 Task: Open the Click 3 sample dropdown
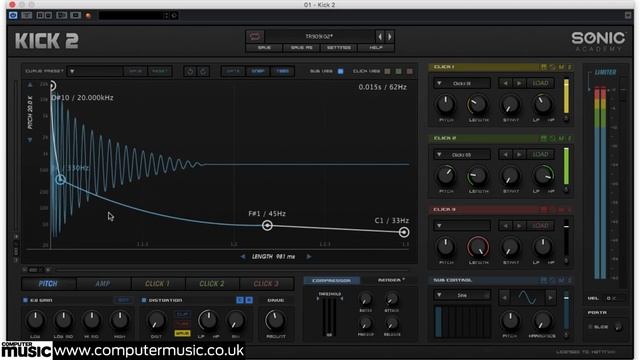point(462,226)
